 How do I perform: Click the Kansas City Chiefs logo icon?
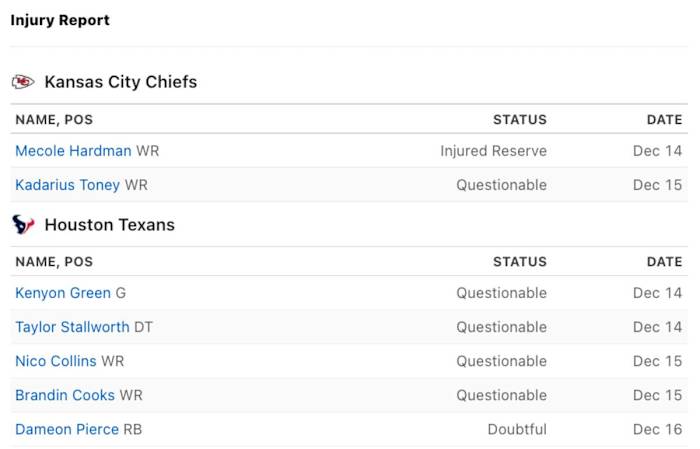[x=23, y=82]
